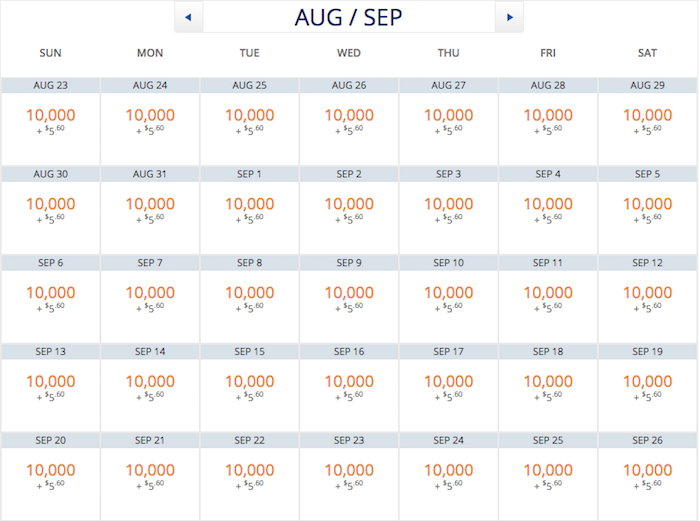Advance to next month with right arrow
The width and height of the screenshot is (700, 521).
[x=509, y=17]
